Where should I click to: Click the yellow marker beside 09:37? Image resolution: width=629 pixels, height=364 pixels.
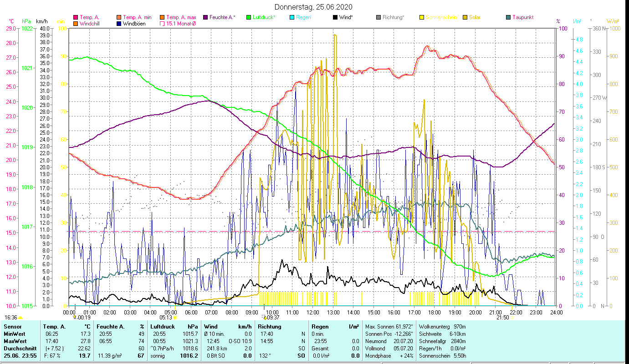pyautogui.click(x=265, y=318)
